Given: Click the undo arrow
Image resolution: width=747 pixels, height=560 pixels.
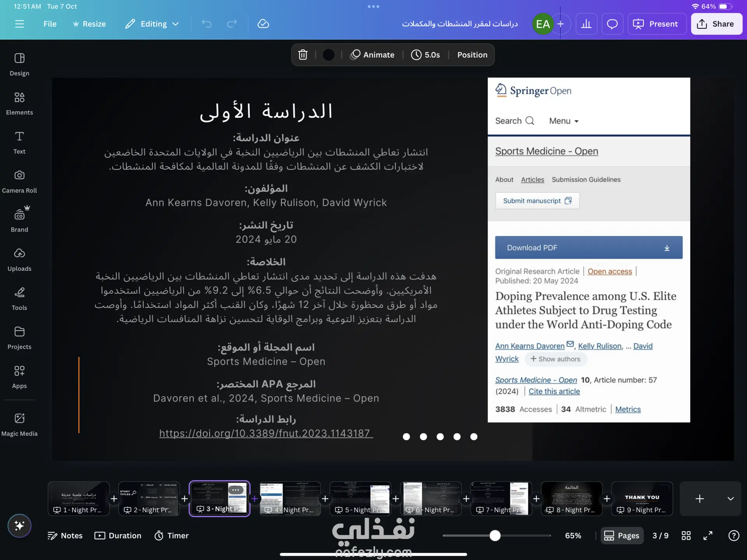Looking at the screenshot, I should [x=207, y=24].
